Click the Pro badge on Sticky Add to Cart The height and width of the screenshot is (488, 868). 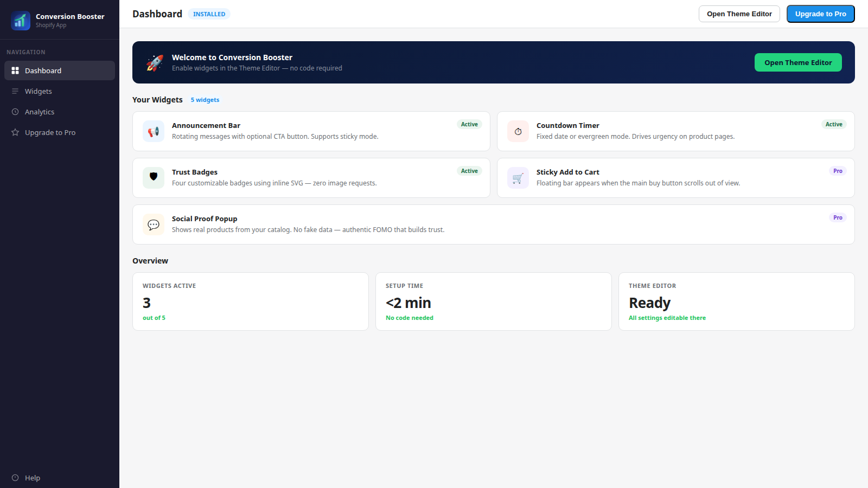pos(838,171)
